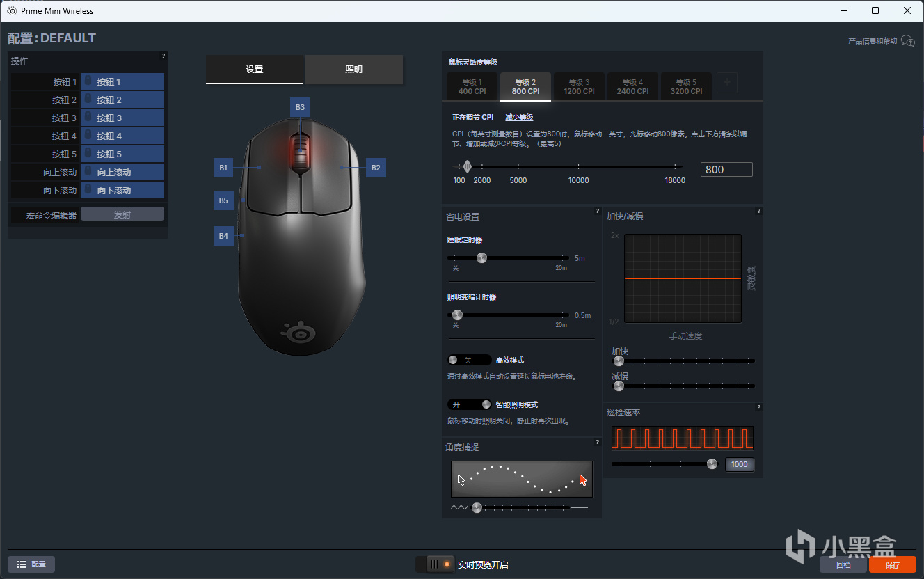Click the 减少等级 link
Screen dimensions: 924x579
[x=519, y=118]
